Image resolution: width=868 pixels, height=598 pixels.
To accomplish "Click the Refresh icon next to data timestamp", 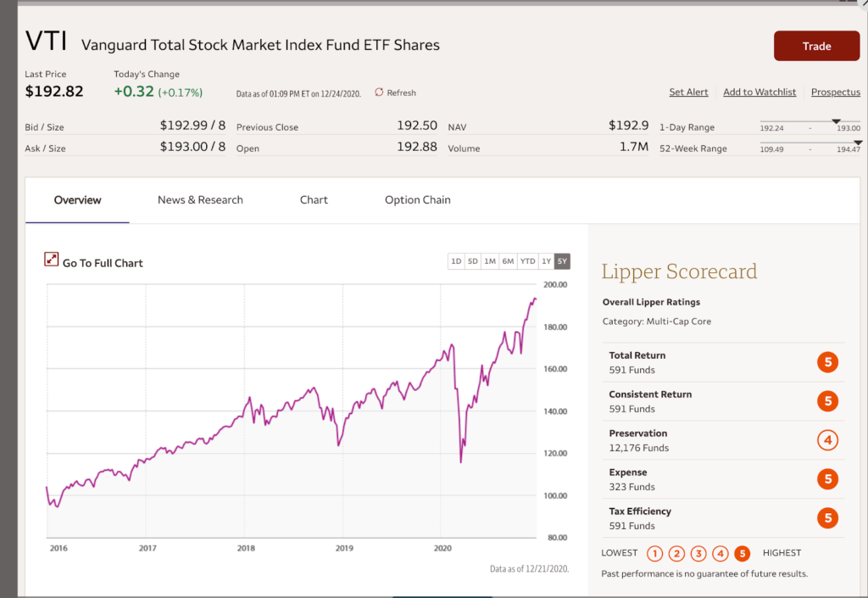I will pyautogui.click(x=379, y=92).
